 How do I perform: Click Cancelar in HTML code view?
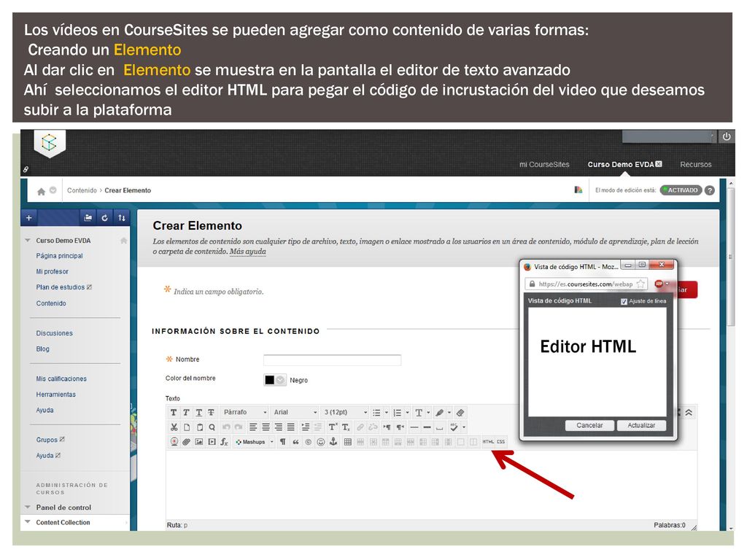(589, 425)
